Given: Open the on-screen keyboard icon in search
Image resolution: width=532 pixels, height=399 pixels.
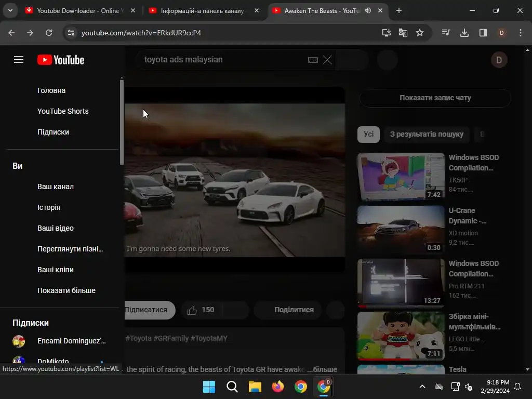Looking at the screenshot, I should click(x=313, y=60).
